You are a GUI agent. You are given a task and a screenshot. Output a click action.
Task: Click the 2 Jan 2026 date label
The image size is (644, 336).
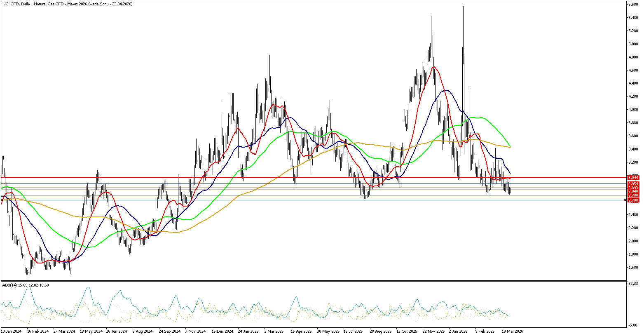point(459,331)
